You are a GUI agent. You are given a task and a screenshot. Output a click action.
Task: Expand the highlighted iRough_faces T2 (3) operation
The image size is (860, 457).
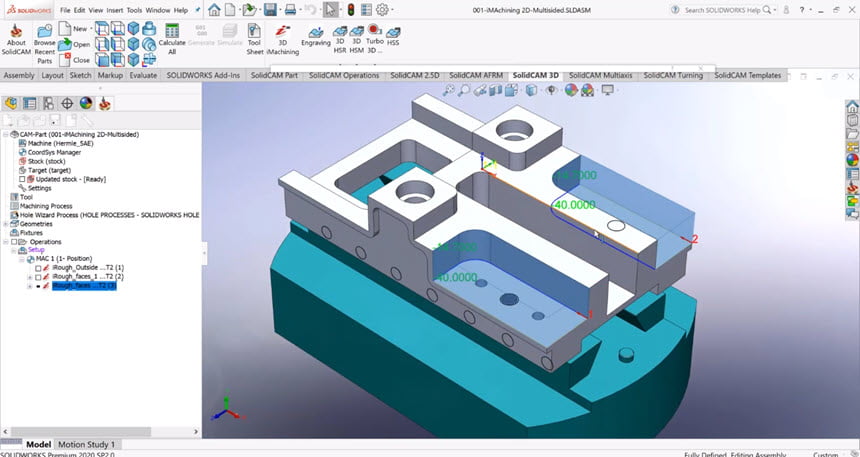pyautogui.click(x=30, y=286)
